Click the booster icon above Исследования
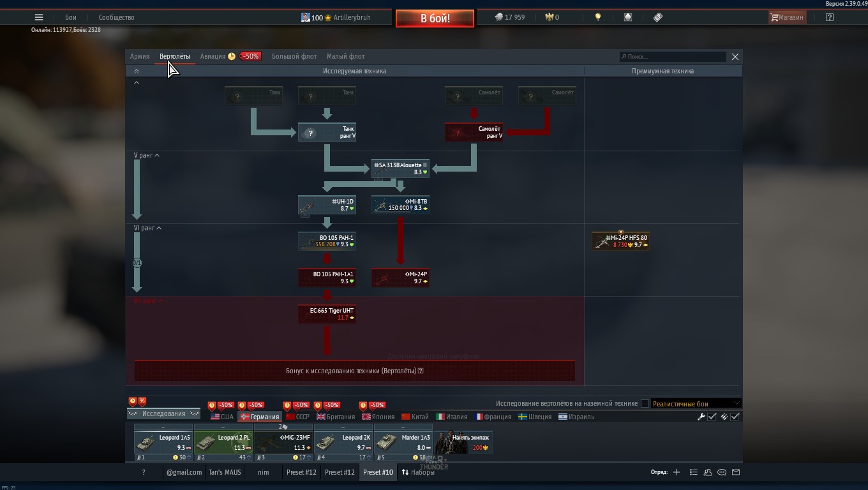The height and width of the screenshot is (490, 868). (x=133, y=401)
